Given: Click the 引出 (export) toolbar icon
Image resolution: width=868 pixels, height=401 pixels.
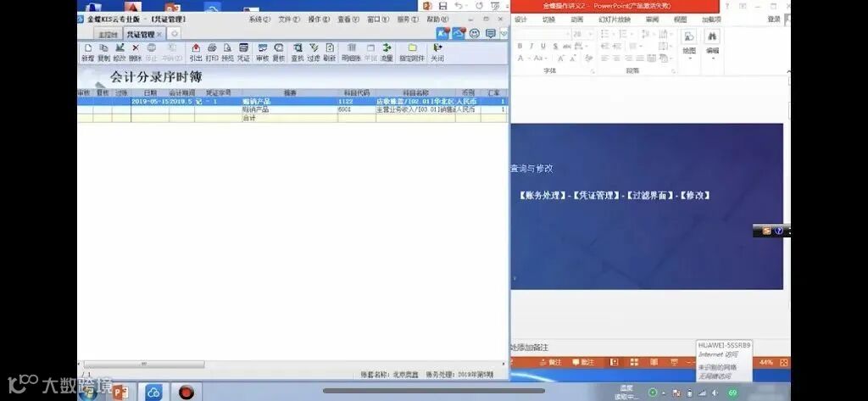Looking at the screenshot, I should [196, 52].
